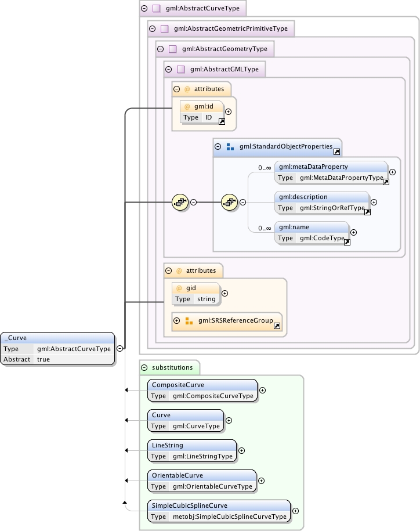420x531 pixels.
Task: Expand SimpleCubicSplineCurve substitution
Action: (x=295, y=511)
